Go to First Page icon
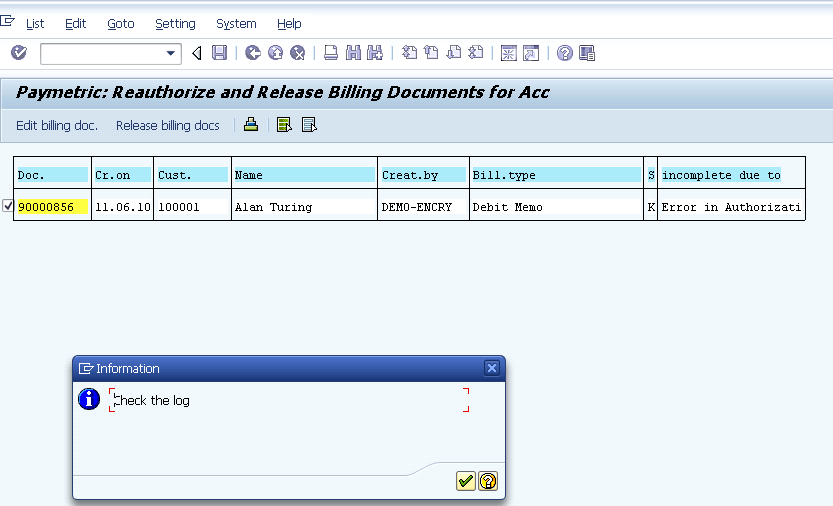The height and width of the screenshot is (506, 833). pyautogui.click(x=409, y=53)
